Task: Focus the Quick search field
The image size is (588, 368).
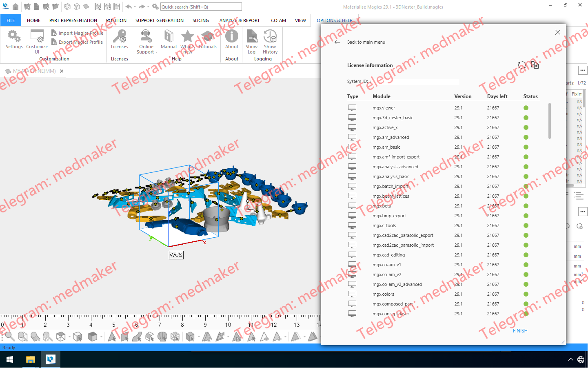Action: (201, 7)
